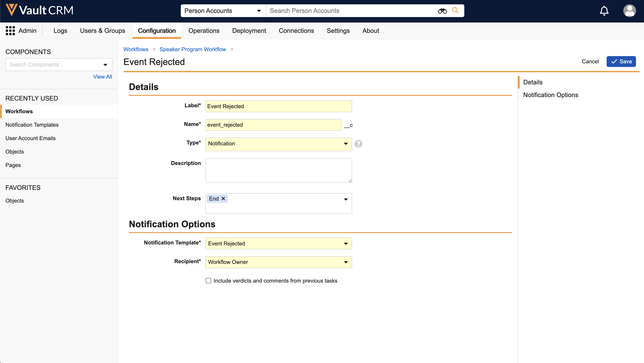This screenshot has height=363, width=644.
Task: Click the orange magnifying glass search icon
Action: [455, 11]
